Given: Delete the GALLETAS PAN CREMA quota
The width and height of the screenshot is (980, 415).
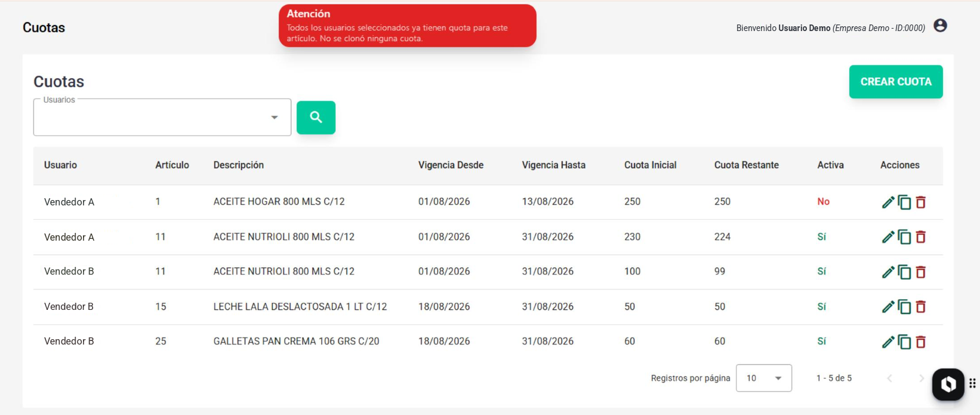Looking at the screenshot, I should [921, 342].
